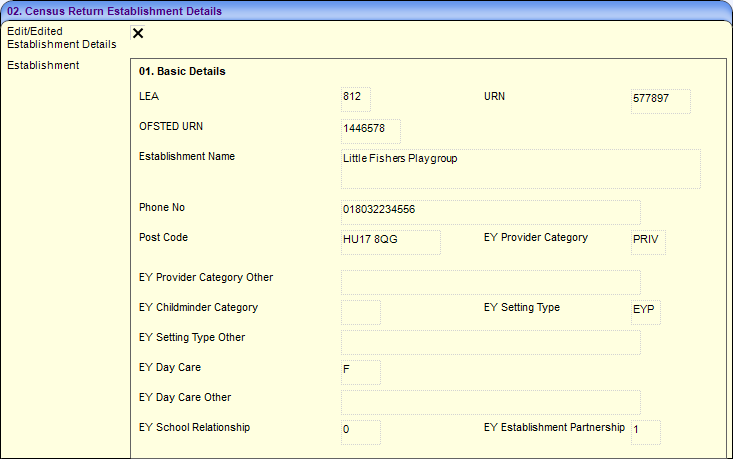
Task: Click the EY Setting Type field
Action: click(x=645, y=311)
